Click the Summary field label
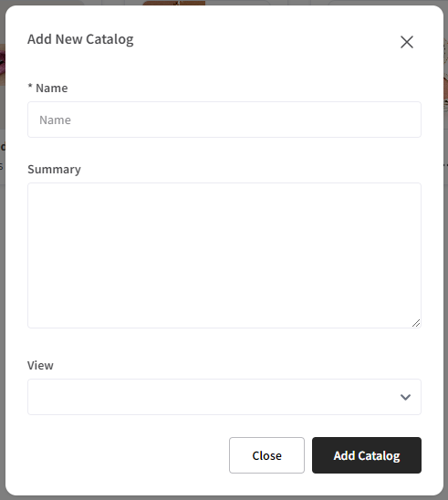The width and height of the screenshot is (448, 500). tap(54, 170)
